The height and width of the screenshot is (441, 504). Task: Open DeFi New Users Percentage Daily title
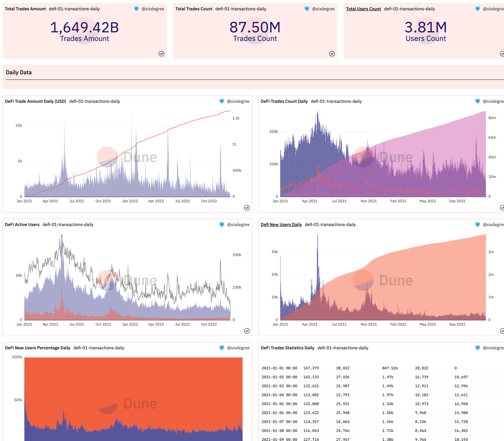[38, 348]
